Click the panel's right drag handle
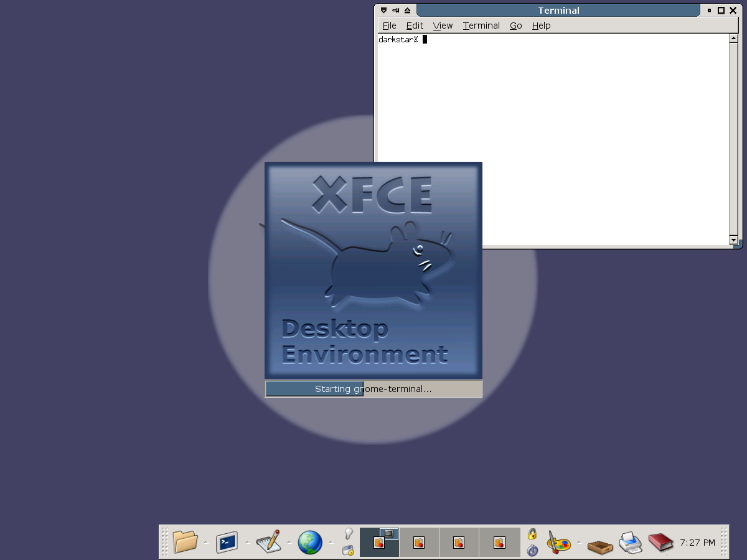 pos(724,542)
